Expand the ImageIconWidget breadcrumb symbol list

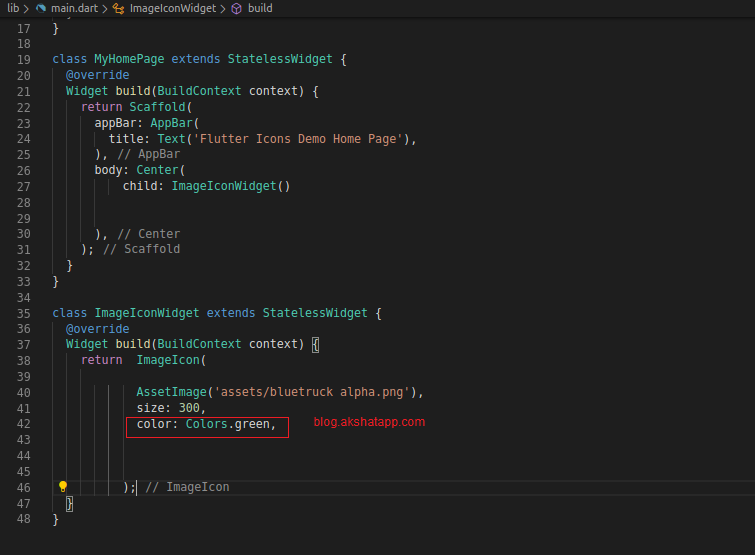click(172, 8)
